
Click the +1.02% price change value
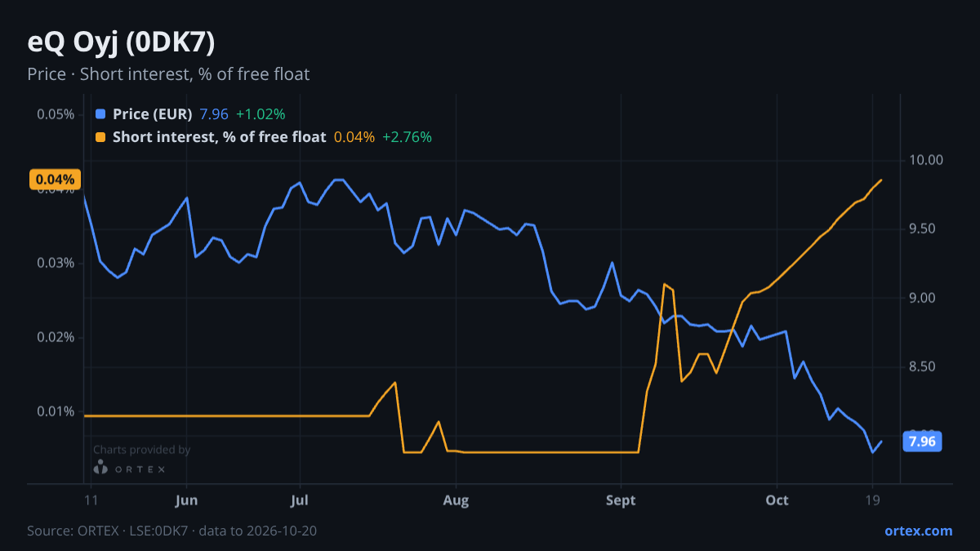tap(261, 114)
